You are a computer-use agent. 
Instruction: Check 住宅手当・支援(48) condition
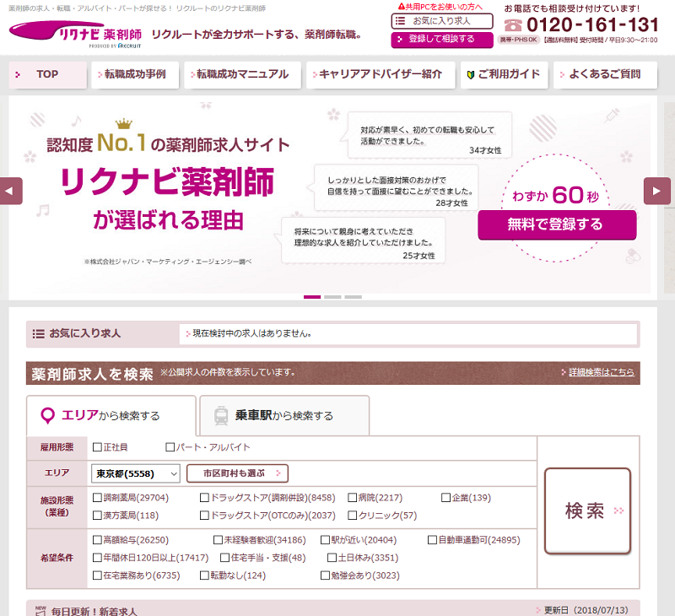[224, 558]
